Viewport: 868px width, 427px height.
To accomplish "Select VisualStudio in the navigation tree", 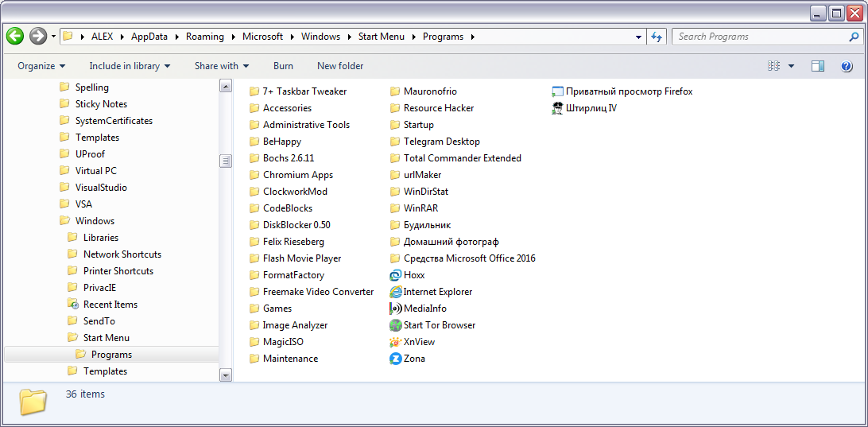I will point(101,187).
